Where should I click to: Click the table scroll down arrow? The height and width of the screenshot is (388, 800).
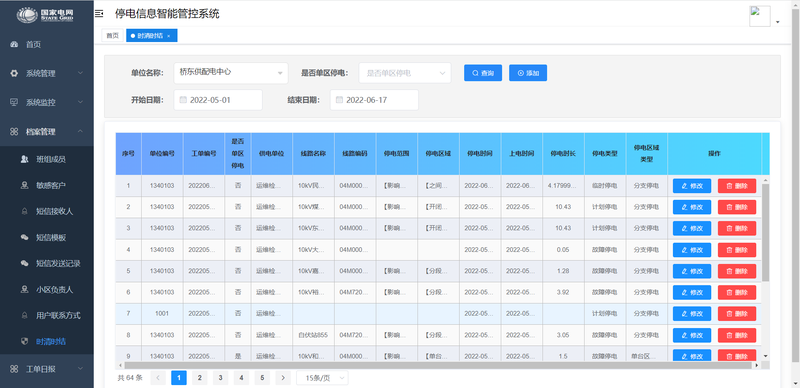tap(765, 356)
